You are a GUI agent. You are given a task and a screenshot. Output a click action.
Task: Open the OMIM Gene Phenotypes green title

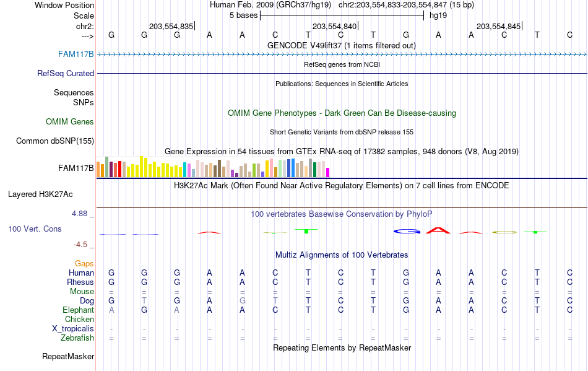point(342,113)
